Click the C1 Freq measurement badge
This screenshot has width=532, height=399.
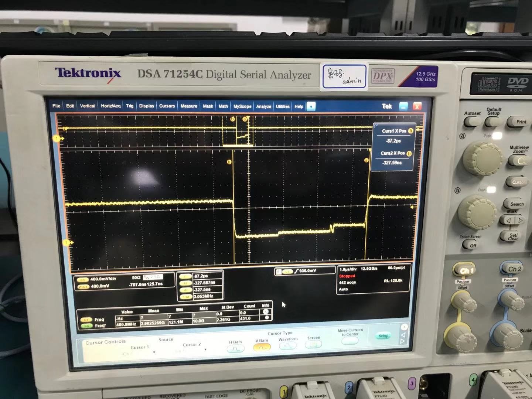click(x=86, y=320)
